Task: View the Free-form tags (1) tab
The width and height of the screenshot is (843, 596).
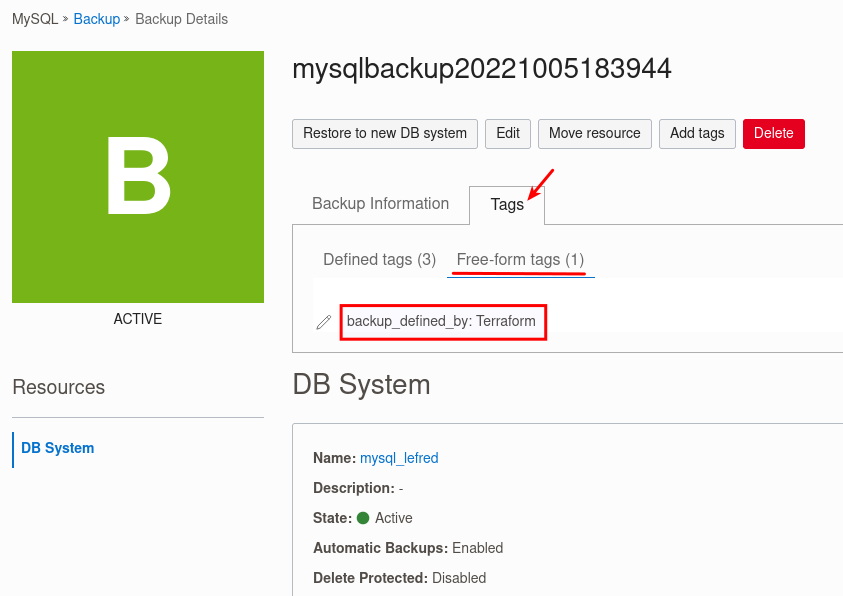Action: click(x=520, y=259)
